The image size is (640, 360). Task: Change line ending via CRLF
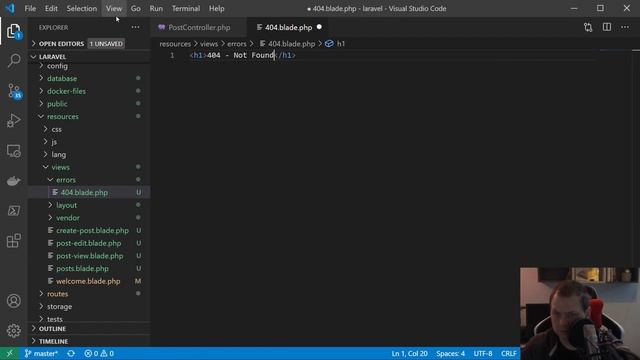coord(509,353)
